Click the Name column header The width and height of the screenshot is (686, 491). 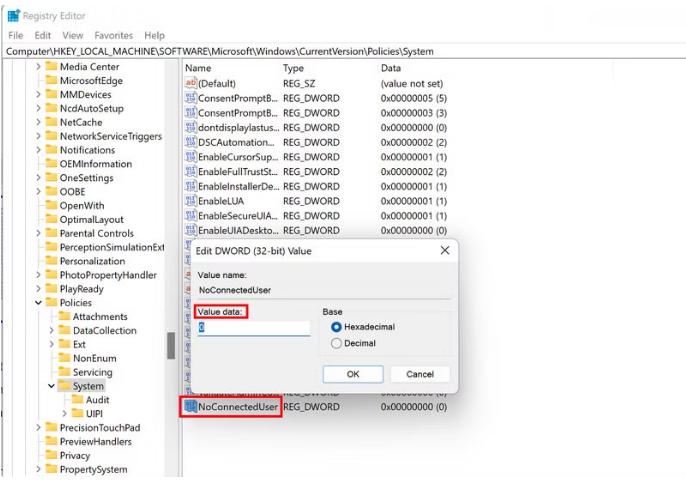click(x=198, y=68)
